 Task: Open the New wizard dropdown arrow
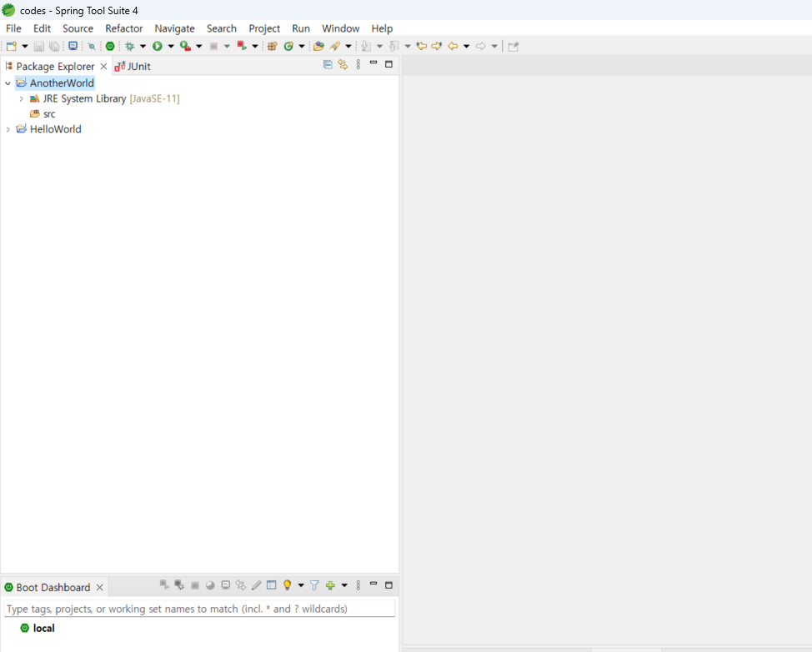point(24,46)
